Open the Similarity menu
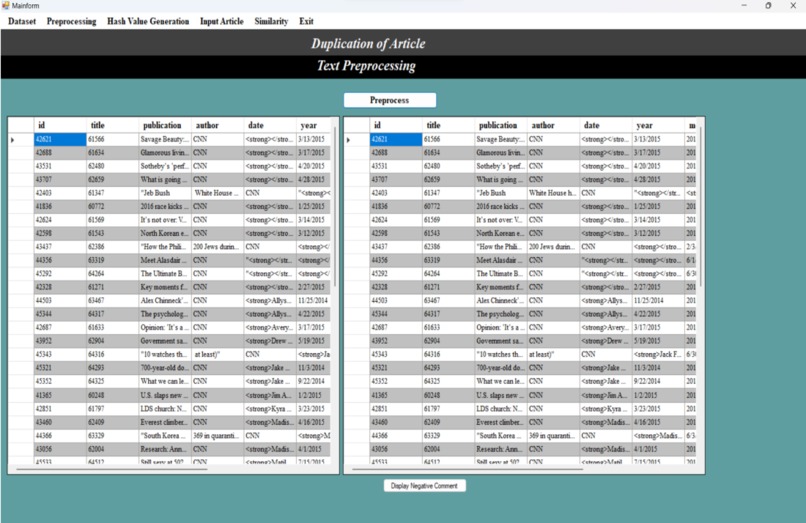The height and width of the screenshot is (523, 806). click(x=271, y=21)
